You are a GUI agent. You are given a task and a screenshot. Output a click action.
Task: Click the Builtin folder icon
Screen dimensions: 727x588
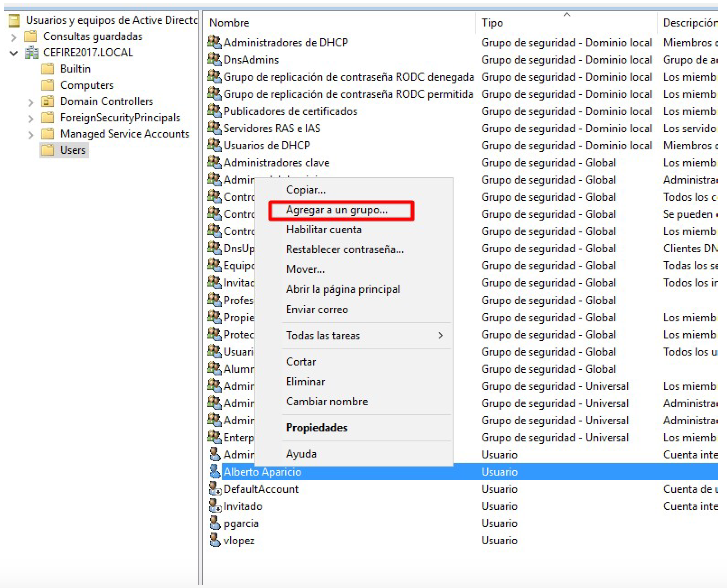tap(48, 69)
